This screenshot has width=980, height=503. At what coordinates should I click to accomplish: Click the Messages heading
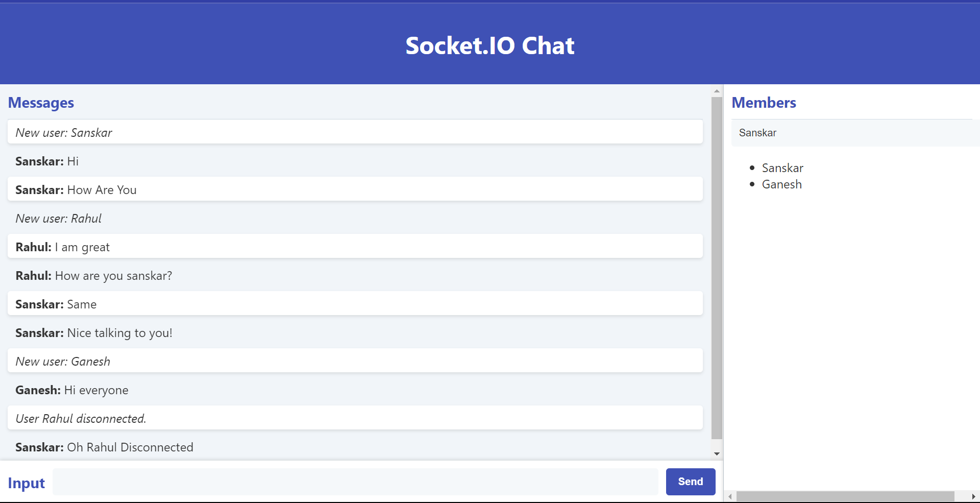pos(41,103)
